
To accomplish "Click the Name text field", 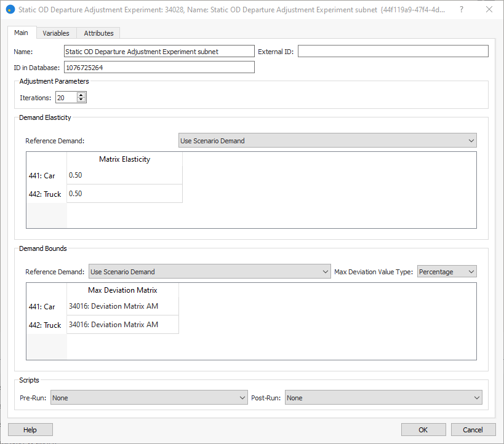I will (159, 52).
